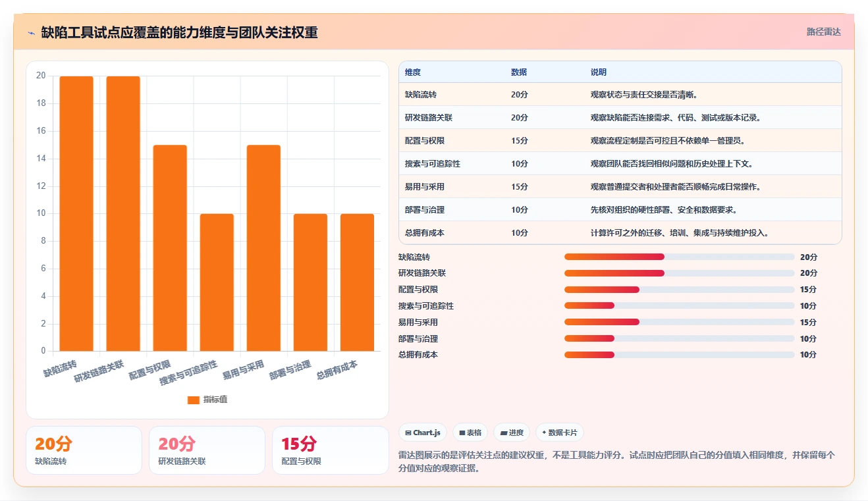Click the 部署与治理 bar in the chart
Viewport: 868px width, 501px height.
tap(310, 282)
